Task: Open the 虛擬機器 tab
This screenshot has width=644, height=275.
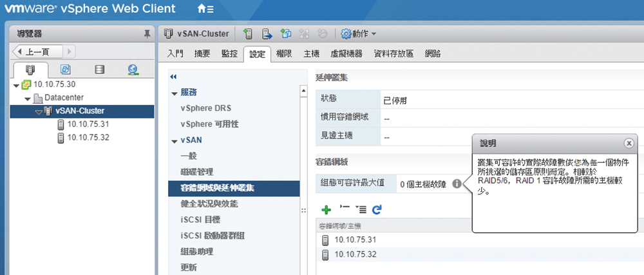Action: coord(346,53)
